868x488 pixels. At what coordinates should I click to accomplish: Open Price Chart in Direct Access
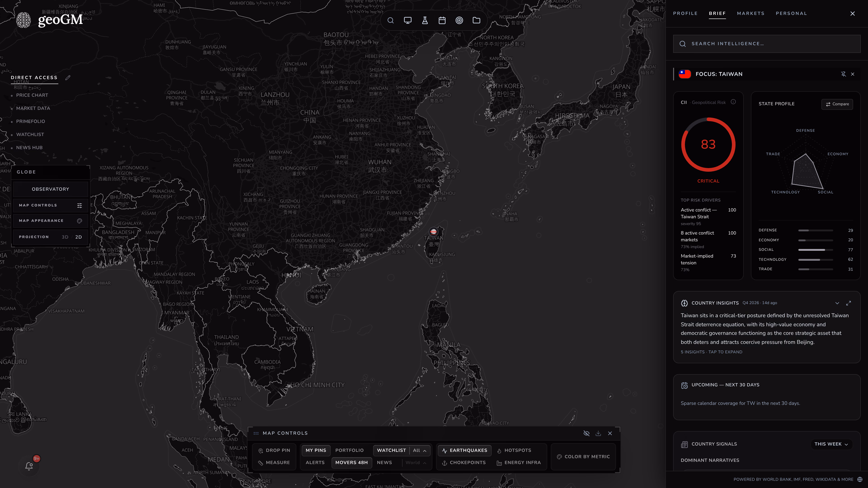coord(32,95)
